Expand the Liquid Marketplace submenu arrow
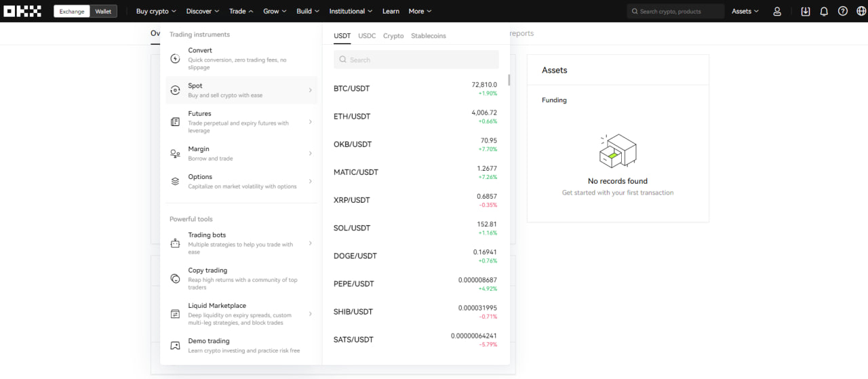The height and width of the screenshot is (379, 868). pos(310,314)
